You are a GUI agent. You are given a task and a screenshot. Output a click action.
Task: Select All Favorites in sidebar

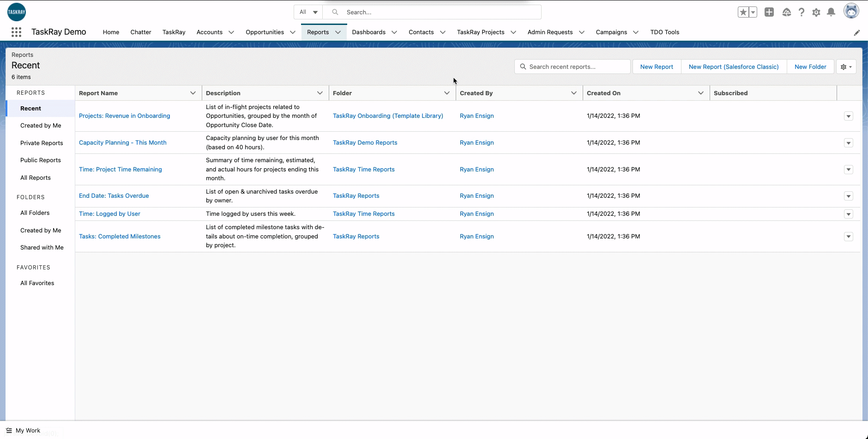(x=37, y=283)
